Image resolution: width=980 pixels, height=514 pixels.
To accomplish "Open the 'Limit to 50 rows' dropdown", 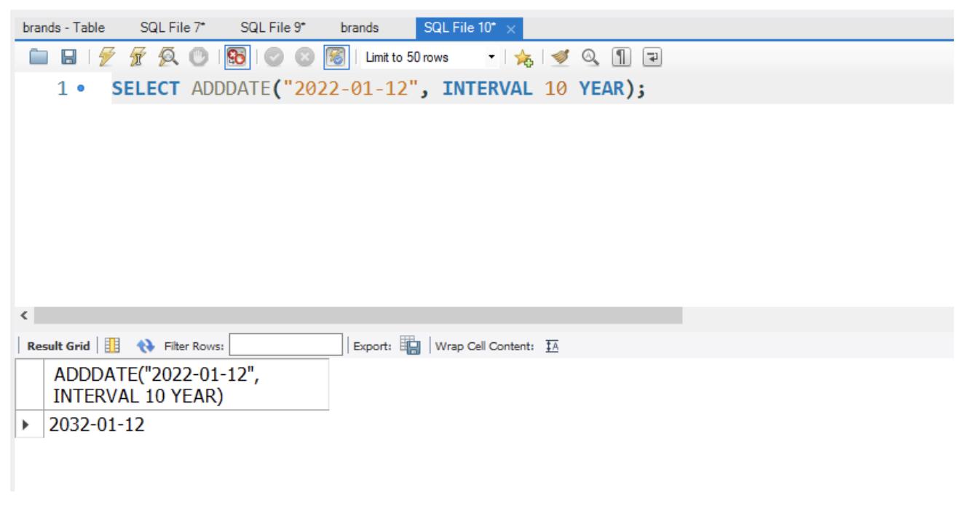I will point(491,58).
